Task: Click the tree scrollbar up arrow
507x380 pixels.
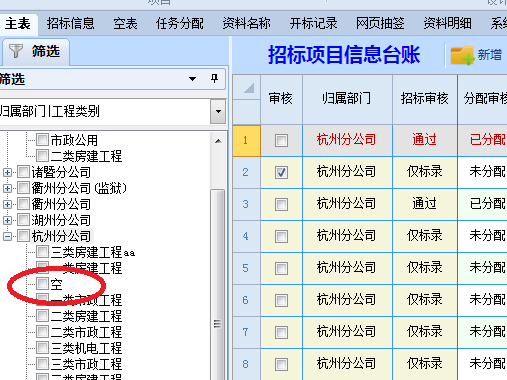Action: [218, 141]
